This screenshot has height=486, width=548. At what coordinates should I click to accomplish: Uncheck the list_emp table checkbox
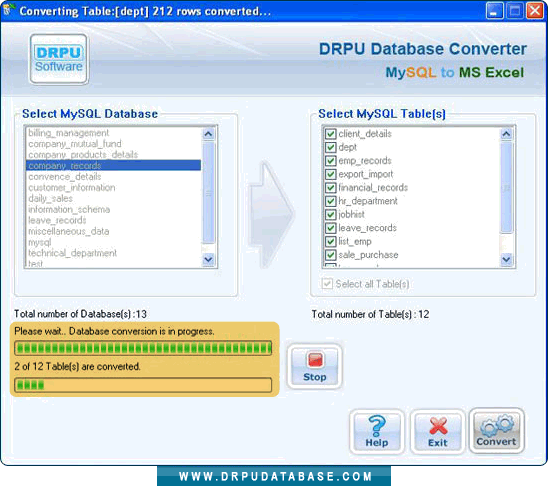331,241
